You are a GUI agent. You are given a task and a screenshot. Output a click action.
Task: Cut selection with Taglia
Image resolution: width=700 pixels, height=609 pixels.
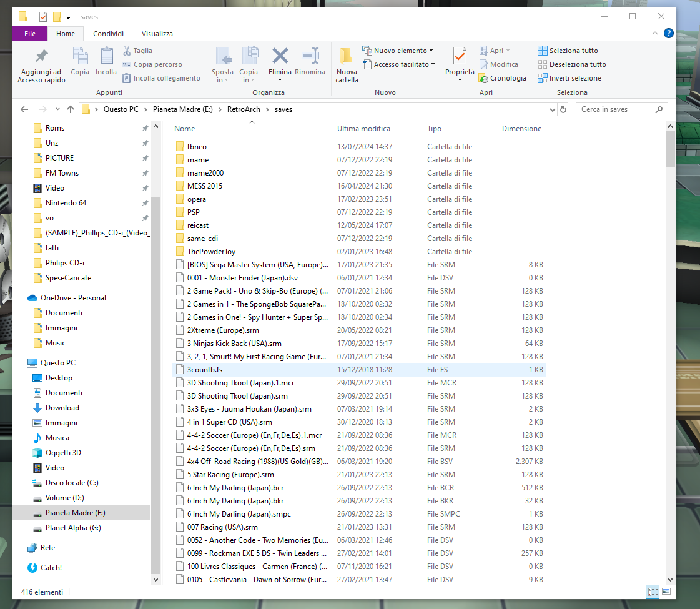coord(138,51)
